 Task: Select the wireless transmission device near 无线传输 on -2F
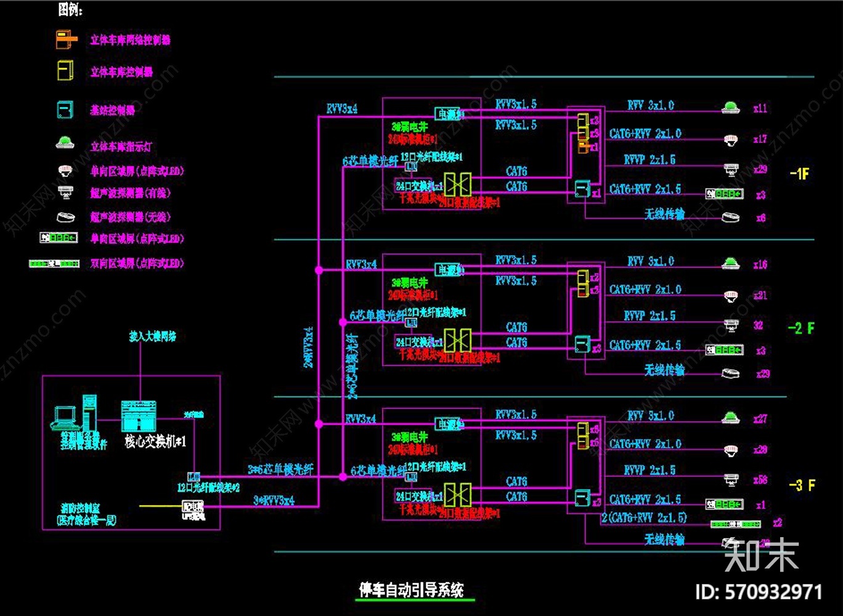(x=730, y=373)
